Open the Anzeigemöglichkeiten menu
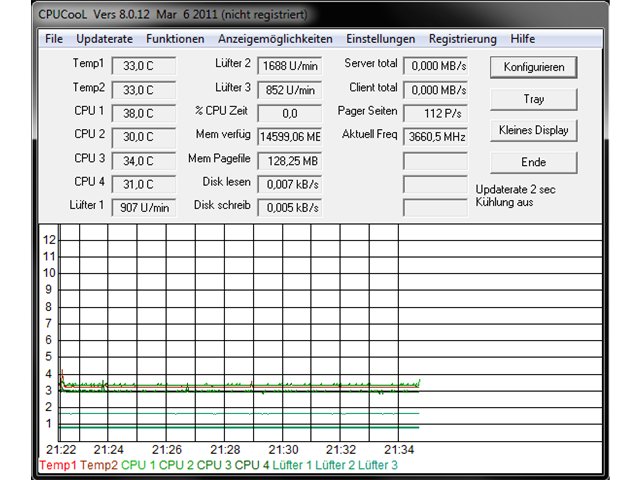Screen dimensions: 640x480 275,39
